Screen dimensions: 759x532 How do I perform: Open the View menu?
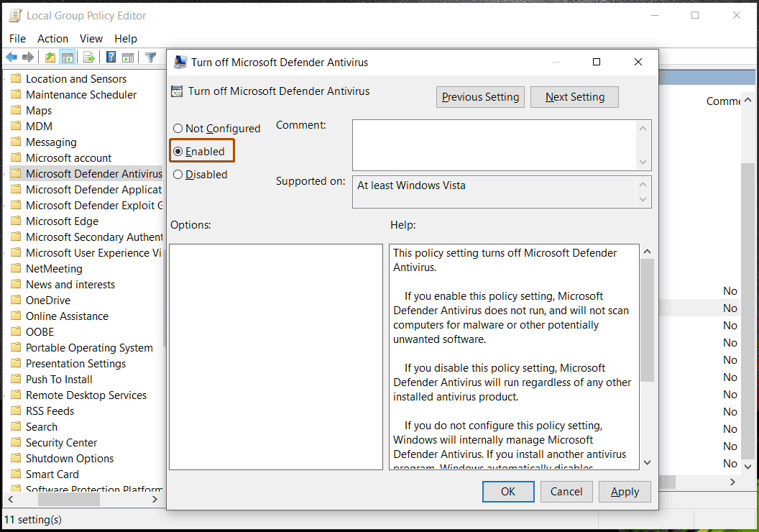[x=91, y=38]
